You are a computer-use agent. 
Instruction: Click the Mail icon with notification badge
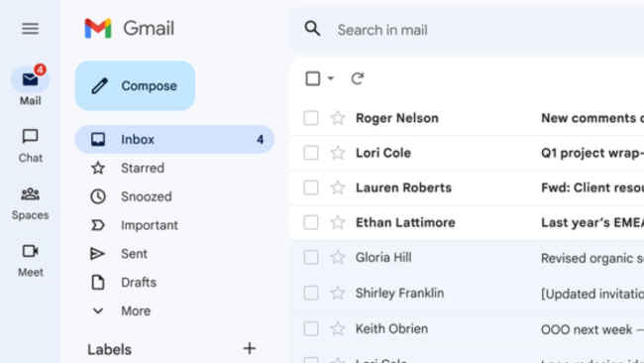tap(30, 78)
